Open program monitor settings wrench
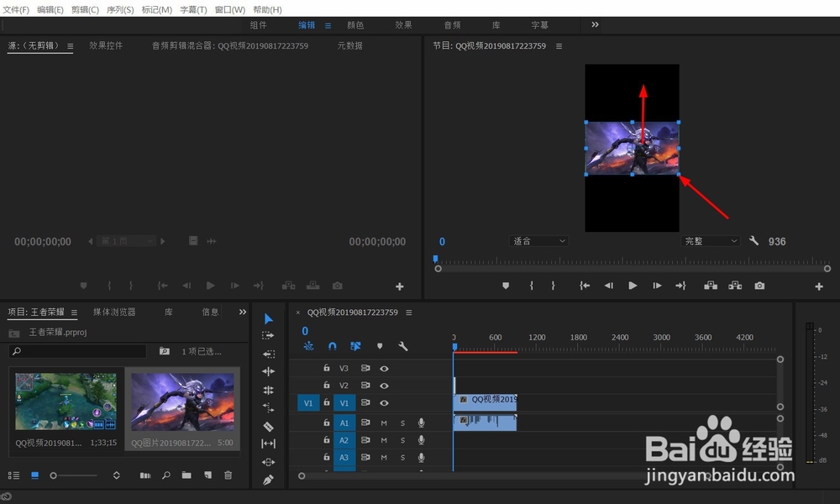840x504 pixels. 753,241
